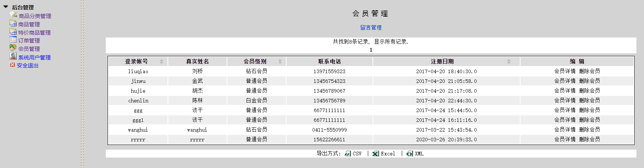Viewport: 644px width, 168px height.
Task: Open 订单管理 in the sidebar menu
Action: coord(29,41)
